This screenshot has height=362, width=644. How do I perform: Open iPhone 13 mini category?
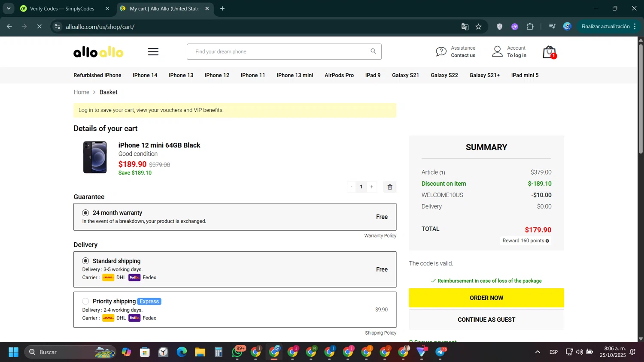(x=295, y=75)
